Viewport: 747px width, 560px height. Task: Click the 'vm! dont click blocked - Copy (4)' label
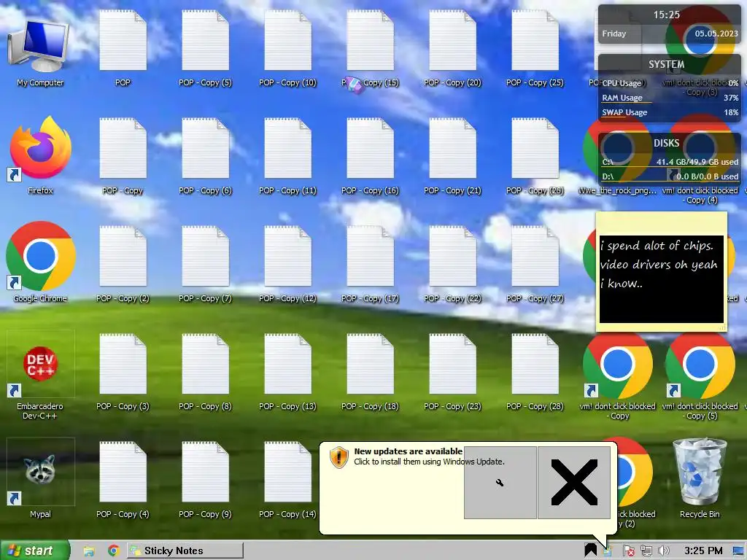pos(700,195)
